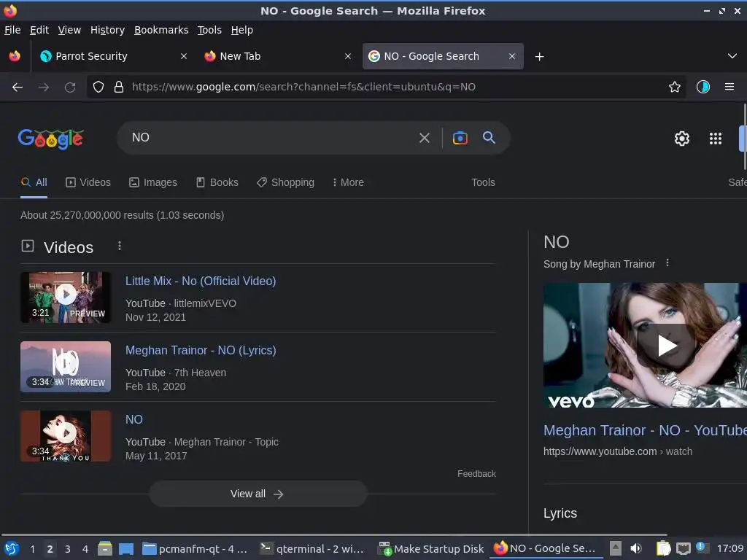This screenshot has height=560, width=747.
Task: Close the Parrot Security tab
Action: pos(183,56)
